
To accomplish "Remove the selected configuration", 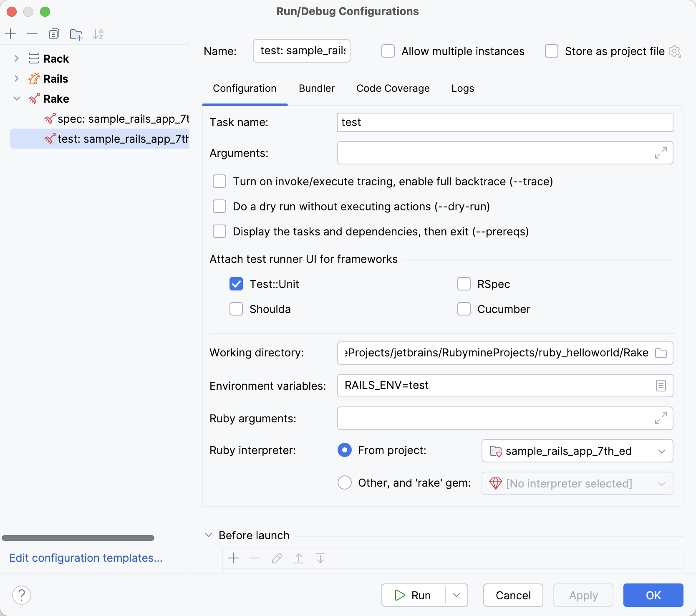I will point(32,34).
